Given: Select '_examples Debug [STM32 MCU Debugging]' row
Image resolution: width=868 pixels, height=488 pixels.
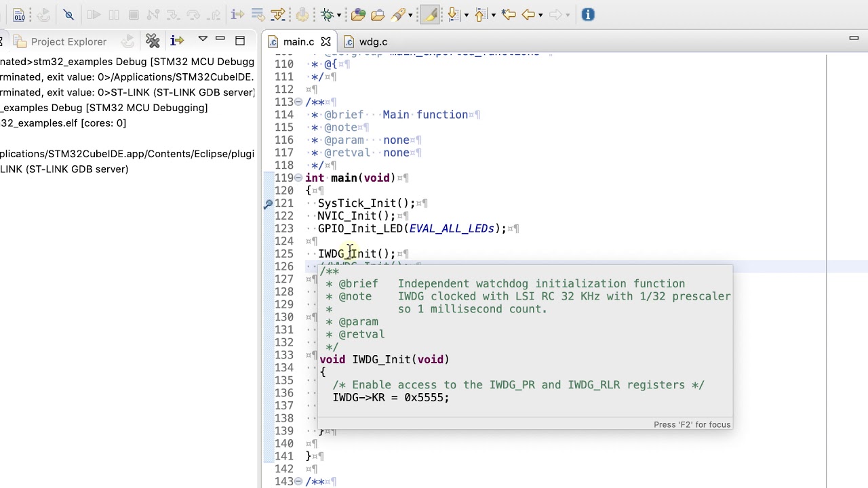Looking at the screenshot, I should tap(104, 108).
